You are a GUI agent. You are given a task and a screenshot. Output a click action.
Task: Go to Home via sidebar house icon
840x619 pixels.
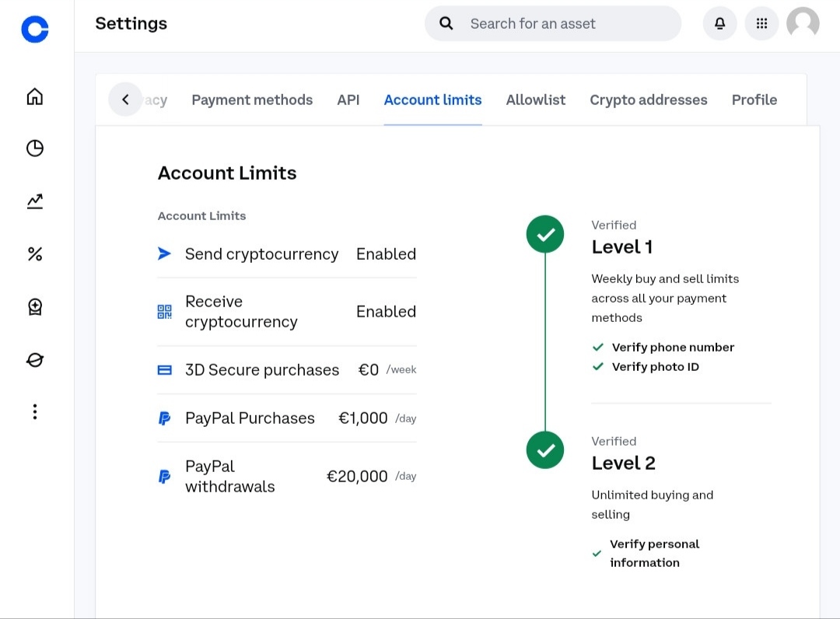35,96
